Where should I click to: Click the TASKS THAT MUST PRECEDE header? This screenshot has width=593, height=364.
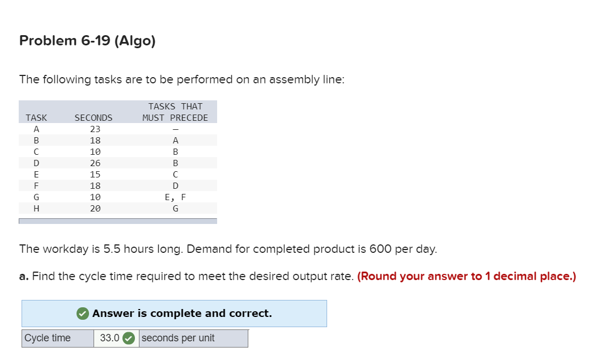pyautogui.click(x=176, y=112)
